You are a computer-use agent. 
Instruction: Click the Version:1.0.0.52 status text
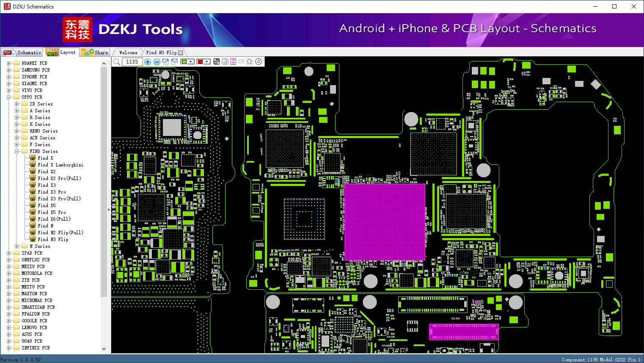pyautogui.click(x=21, y=360)
